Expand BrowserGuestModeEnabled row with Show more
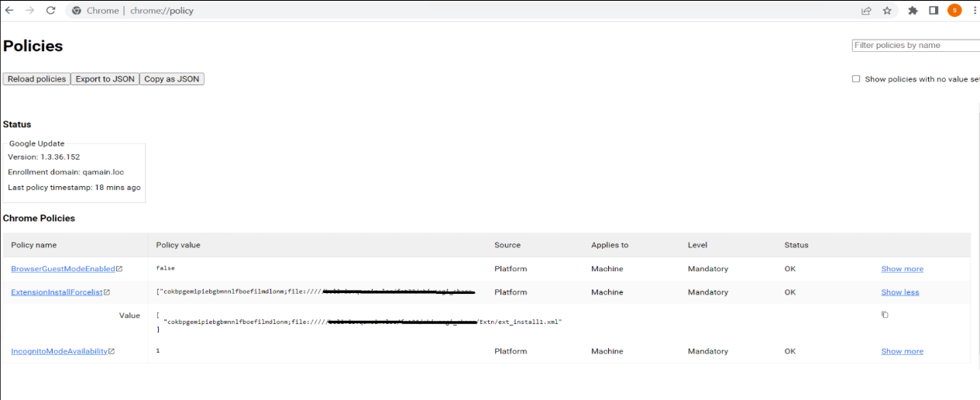 pos(902,269)
